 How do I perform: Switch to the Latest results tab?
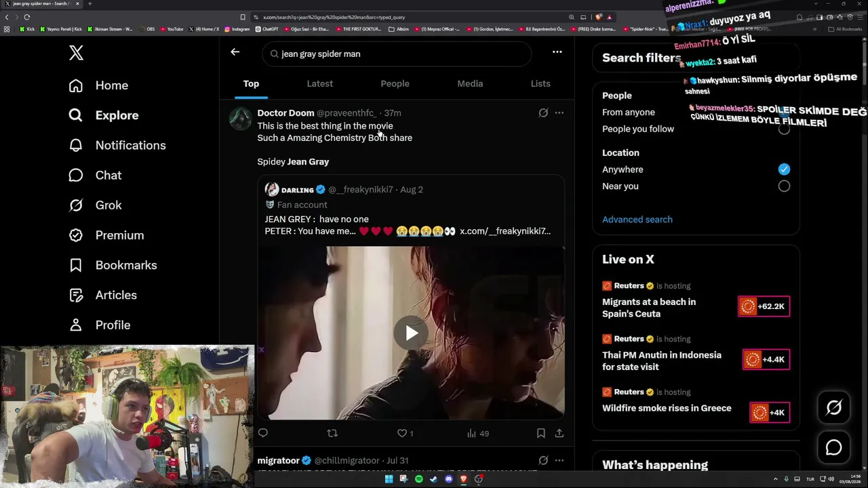tap(319, 83)
